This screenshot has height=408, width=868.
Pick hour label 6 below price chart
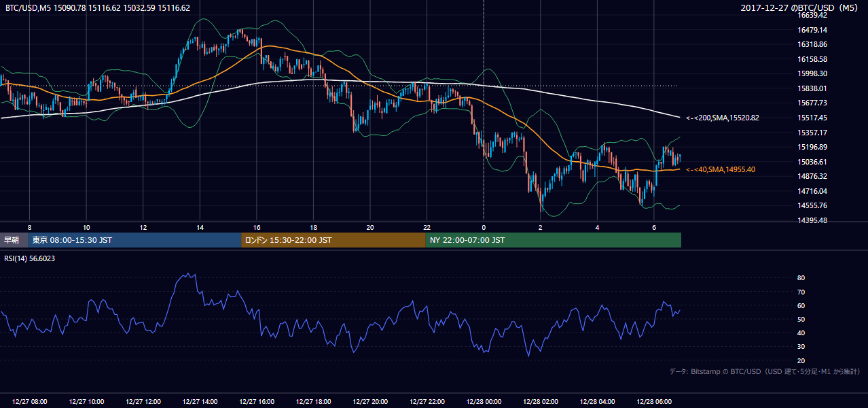(653, 227)
